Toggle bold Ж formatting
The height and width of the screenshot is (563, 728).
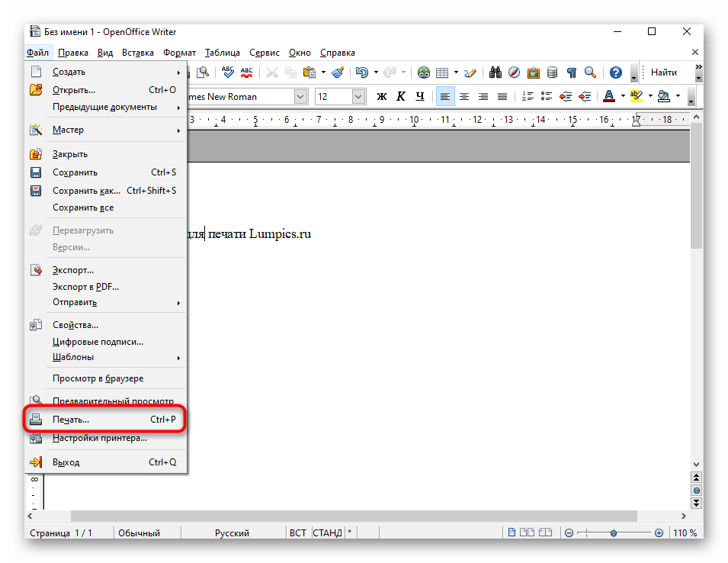coord(383,97)
